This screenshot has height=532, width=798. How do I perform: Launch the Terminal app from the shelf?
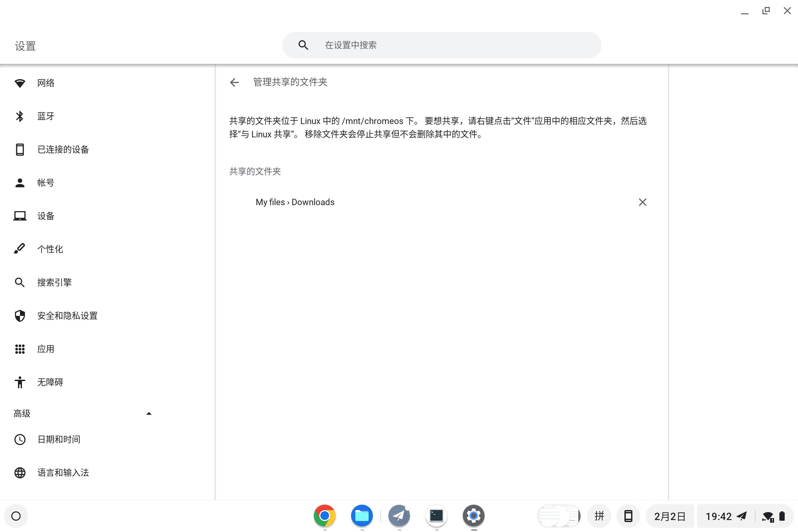(436, 515)
